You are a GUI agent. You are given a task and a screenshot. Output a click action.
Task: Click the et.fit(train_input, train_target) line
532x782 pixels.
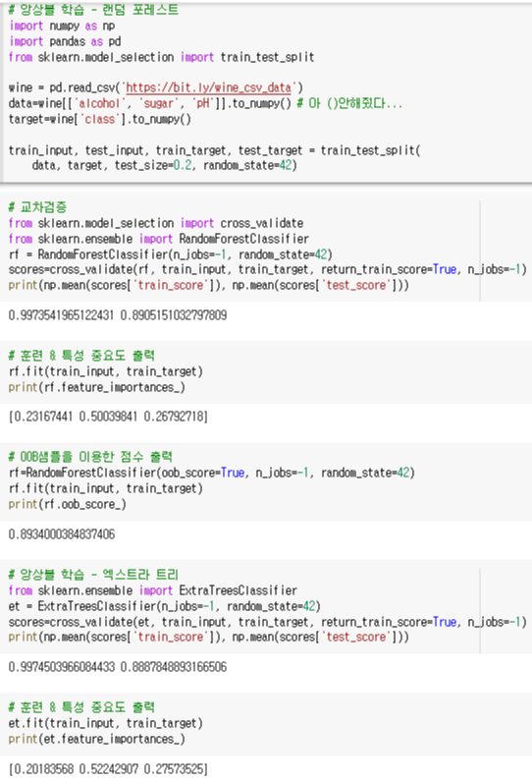tap(106, 723)
